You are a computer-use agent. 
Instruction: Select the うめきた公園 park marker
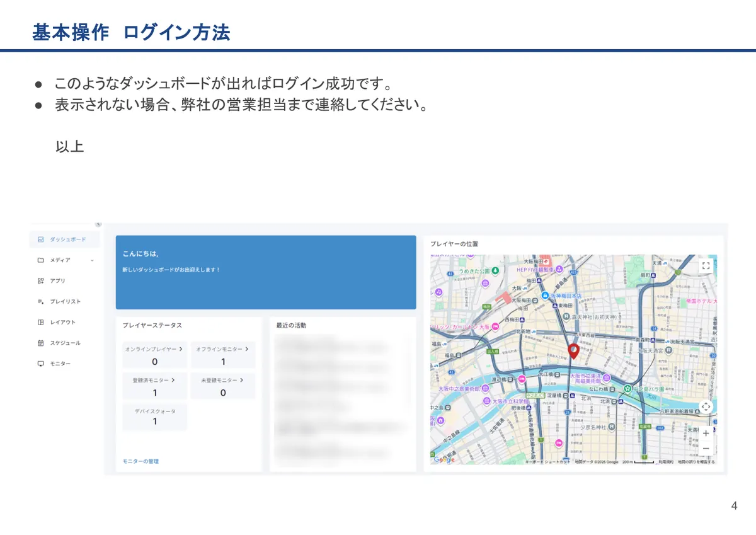[x=495, y=270]
